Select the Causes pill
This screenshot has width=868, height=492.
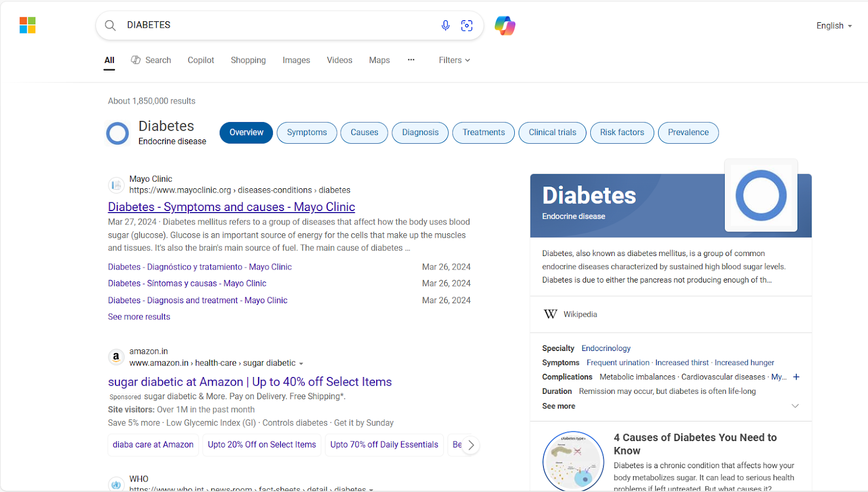365,133
